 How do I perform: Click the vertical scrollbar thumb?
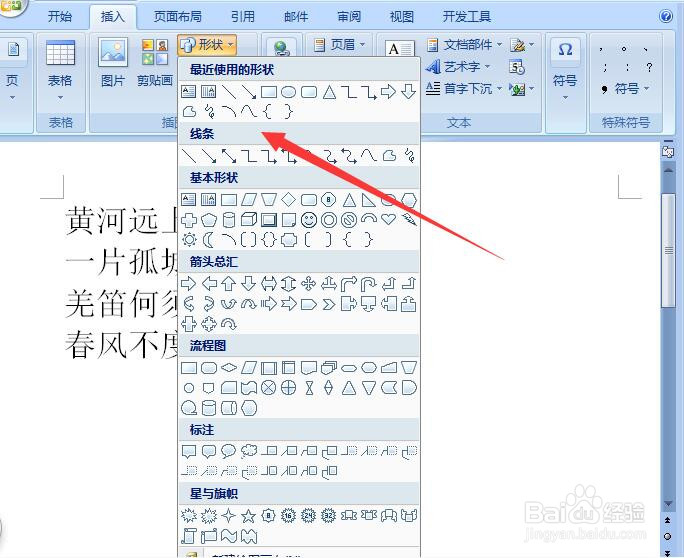coord(668,250)
